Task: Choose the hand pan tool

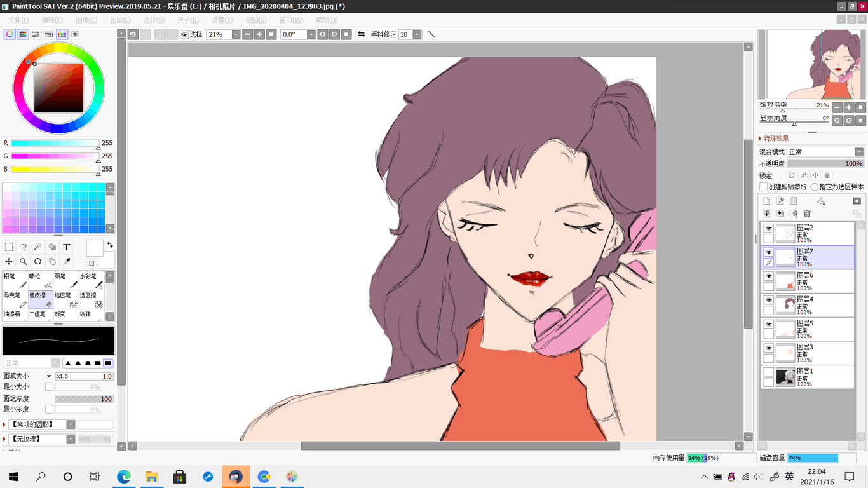Action: pyautogui.click(x=52, y=261)
